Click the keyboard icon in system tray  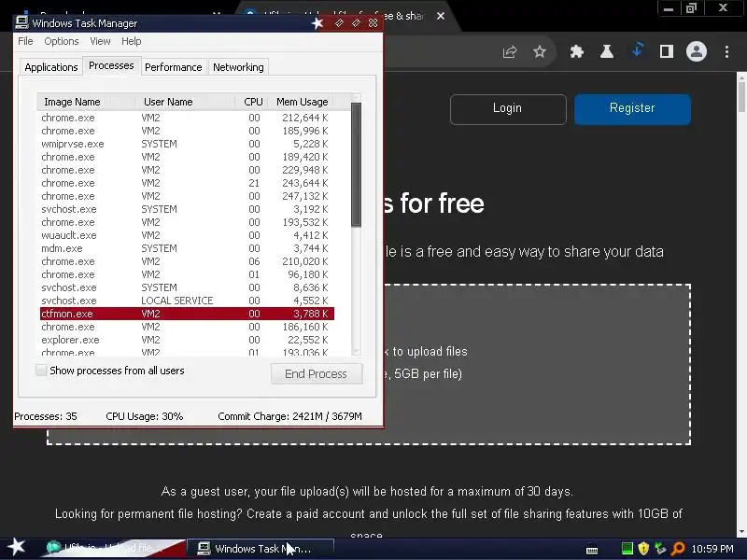[592, 551]
